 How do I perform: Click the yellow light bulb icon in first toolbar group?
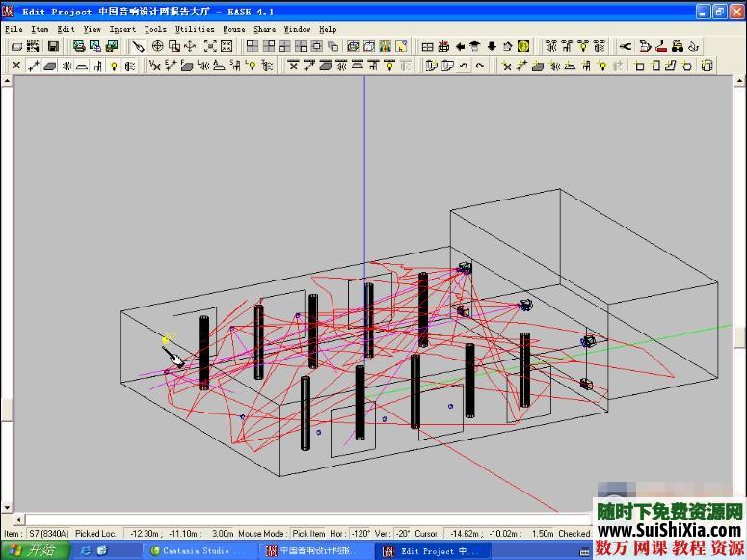pos(114,66)
